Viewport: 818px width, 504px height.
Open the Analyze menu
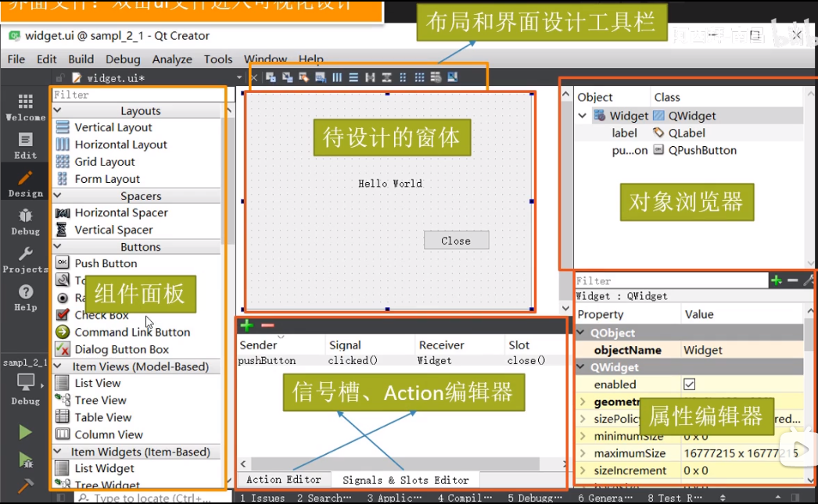click(172, 59)
